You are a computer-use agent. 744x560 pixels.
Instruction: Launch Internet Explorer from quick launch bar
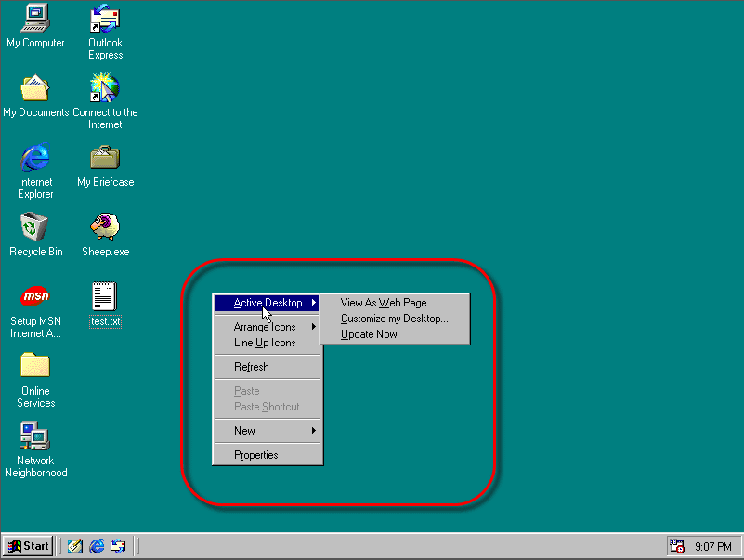(x=97, y=546)
